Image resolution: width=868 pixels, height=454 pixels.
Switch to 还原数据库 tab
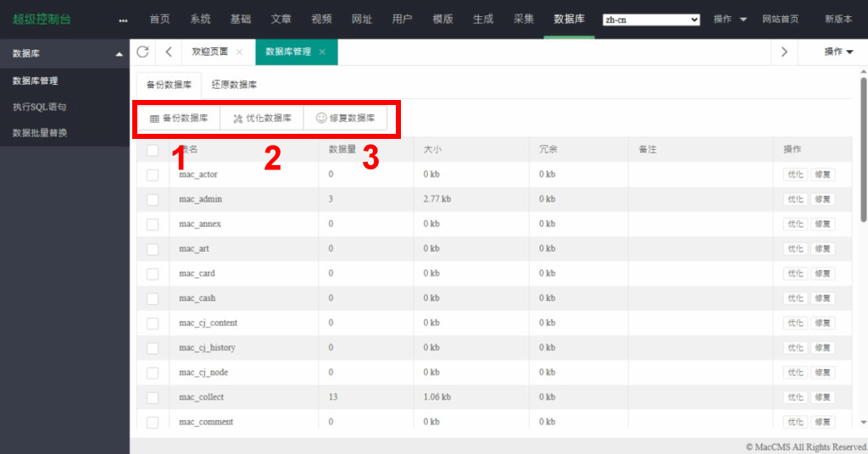234,86
